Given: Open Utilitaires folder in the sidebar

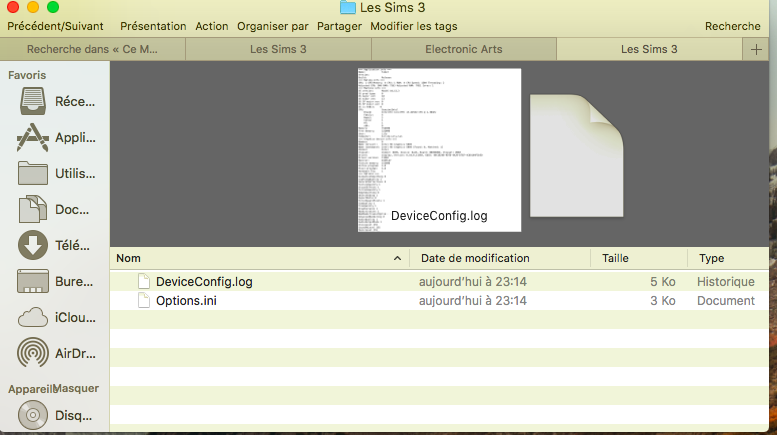Looking at the screenshot, I should [x=56, y=173].
